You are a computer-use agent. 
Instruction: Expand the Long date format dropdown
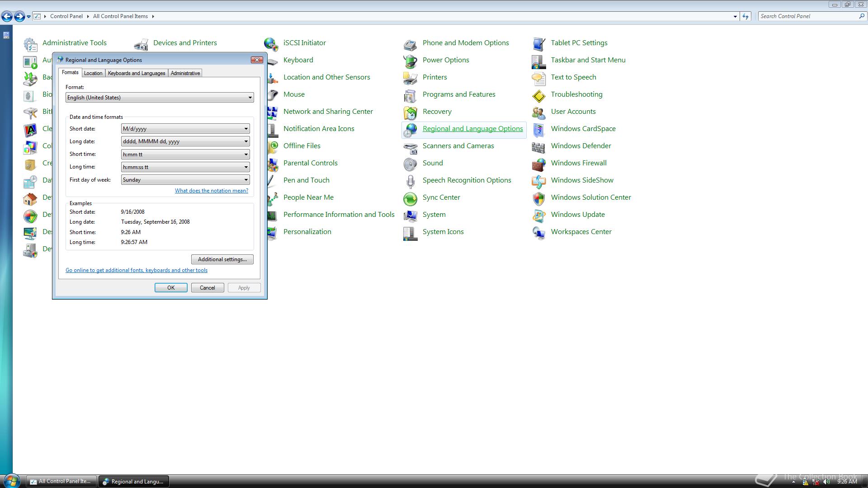point(185,141)
